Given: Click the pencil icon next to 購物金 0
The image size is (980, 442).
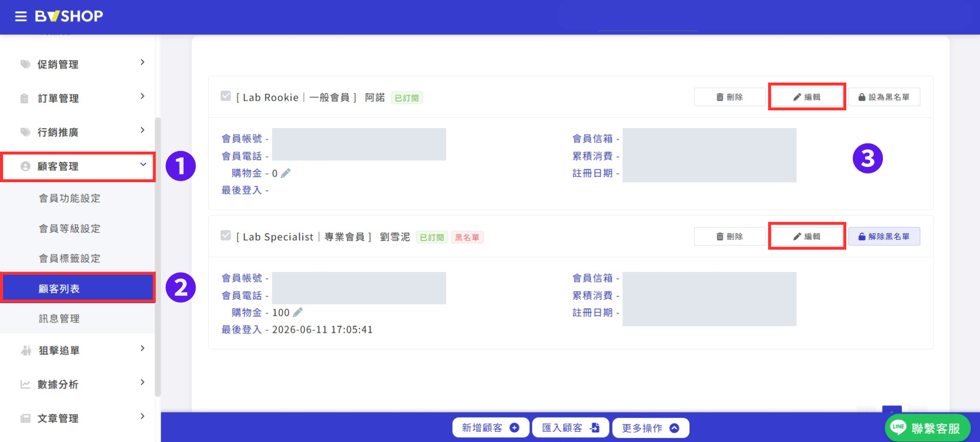Looking at the screenshot, I should [286, 174].
